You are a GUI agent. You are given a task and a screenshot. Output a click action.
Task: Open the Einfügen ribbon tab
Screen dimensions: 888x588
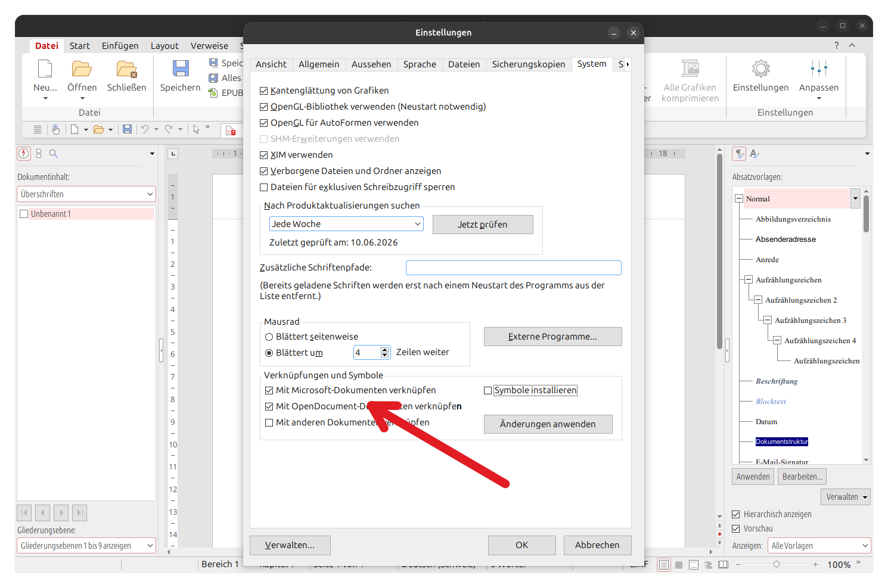click(120, 46)
